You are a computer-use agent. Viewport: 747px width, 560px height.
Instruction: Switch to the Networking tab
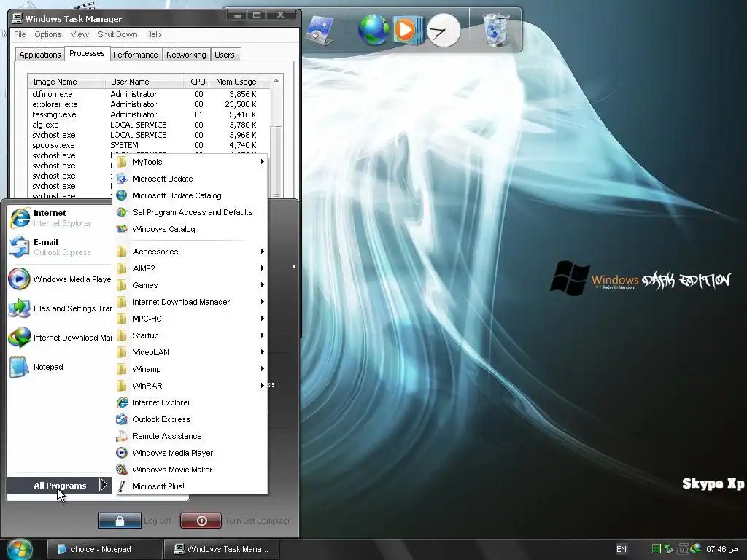(186, 55)
